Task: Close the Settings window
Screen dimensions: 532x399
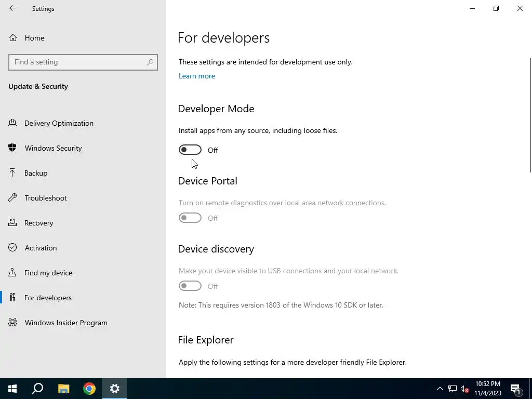Action: click(x=520, y=8)
